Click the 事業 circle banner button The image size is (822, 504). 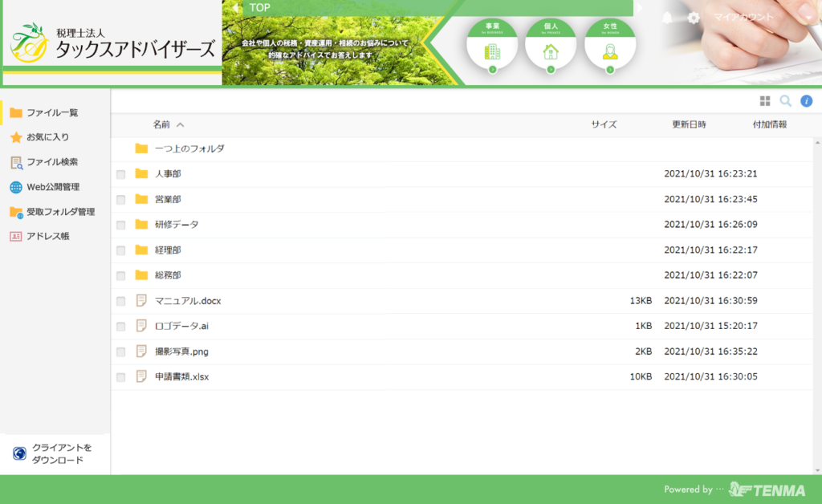coord(492,46)
